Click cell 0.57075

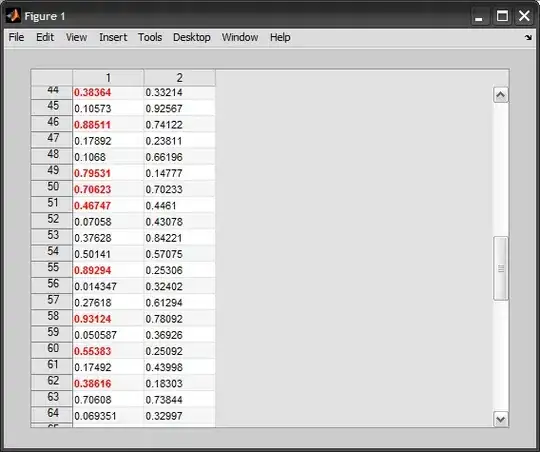179,254
